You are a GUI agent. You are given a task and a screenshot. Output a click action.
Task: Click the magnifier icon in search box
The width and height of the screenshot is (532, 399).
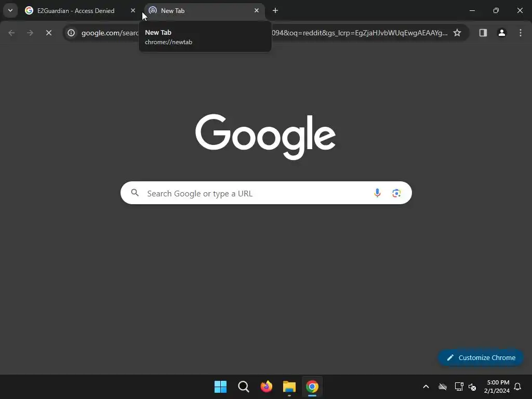[x=135, y=193]
